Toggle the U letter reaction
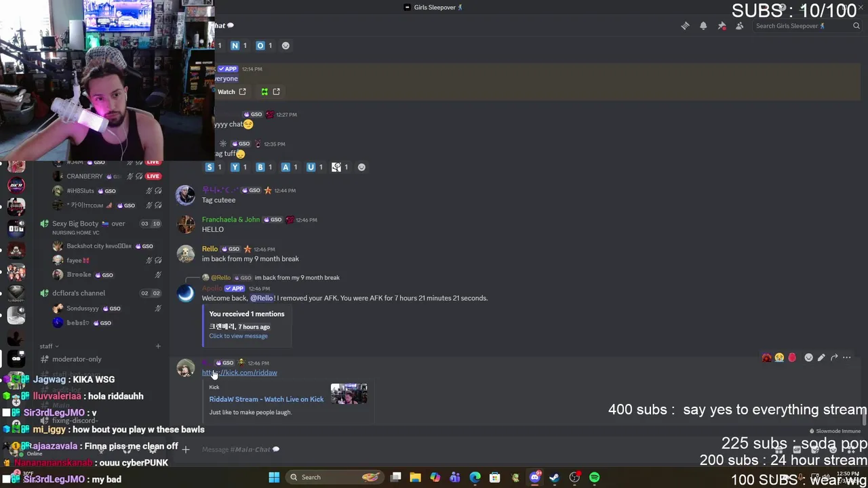Screen dimensions: 868x488 pyautogui.click(x=315, y=167)
